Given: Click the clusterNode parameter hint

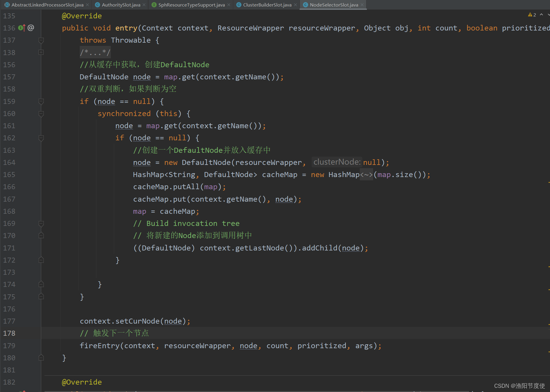Looking at the screenshot, I should (337, 162).
